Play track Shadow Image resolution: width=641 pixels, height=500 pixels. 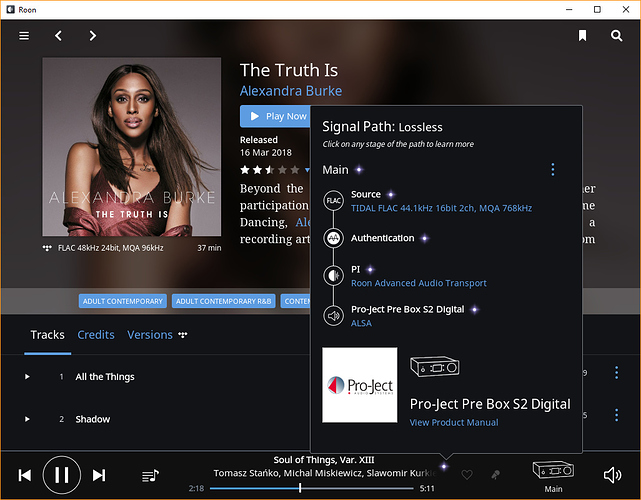tap(27, 419)
